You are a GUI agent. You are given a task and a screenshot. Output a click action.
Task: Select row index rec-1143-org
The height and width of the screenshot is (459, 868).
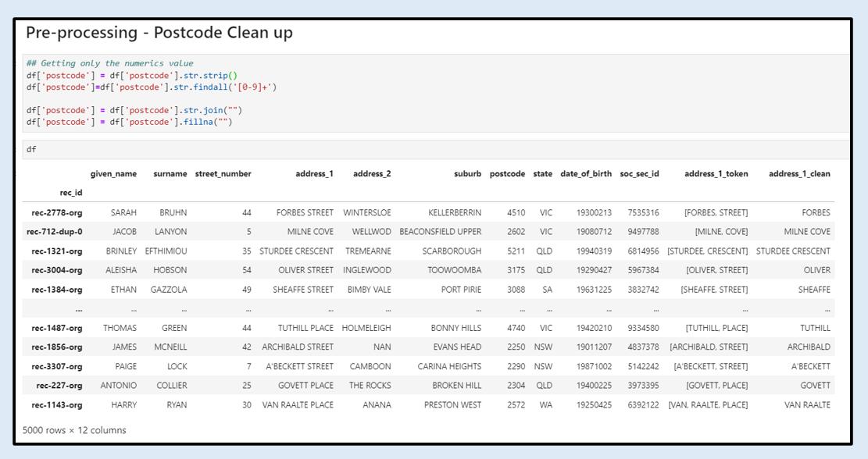pos(57,405)
